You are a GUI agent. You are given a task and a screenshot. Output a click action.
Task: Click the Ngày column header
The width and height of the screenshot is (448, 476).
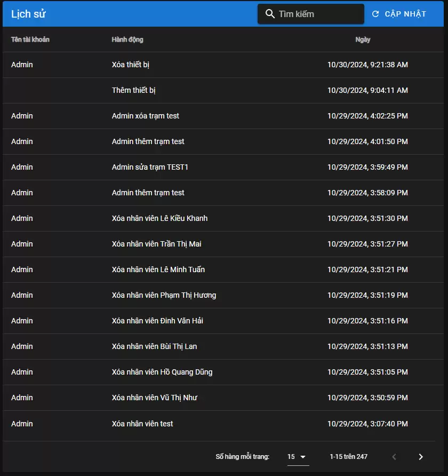pos(363,39)
